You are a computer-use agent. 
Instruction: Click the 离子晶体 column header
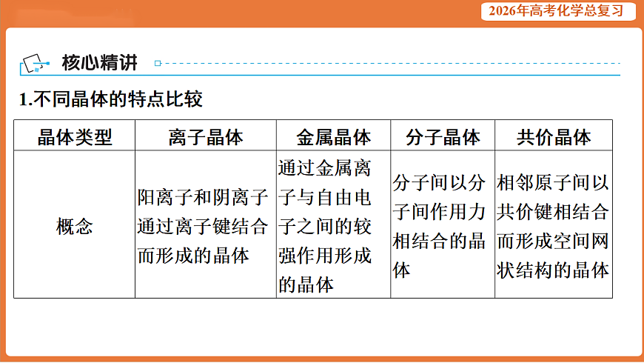206,136
